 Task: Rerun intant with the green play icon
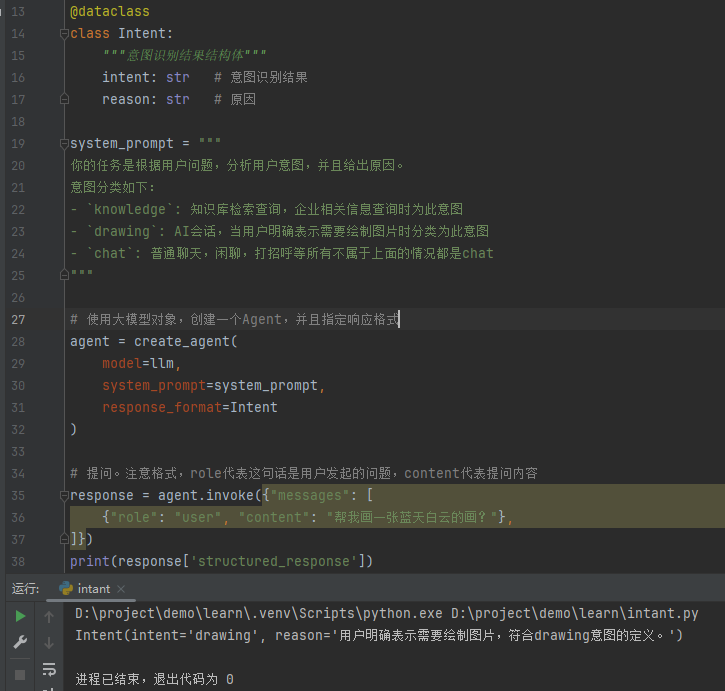(x=20, y=616)
